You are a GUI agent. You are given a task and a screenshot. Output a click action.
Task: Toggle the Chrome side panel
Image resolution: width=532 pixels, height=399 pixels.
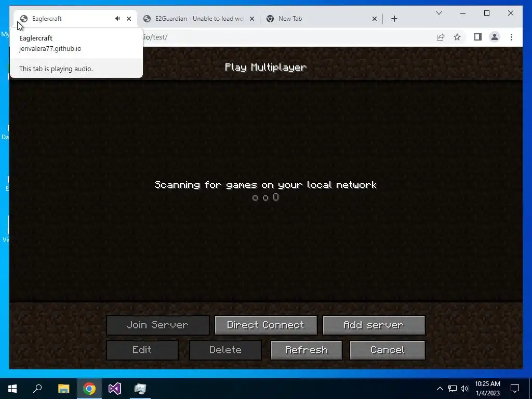[478, 37]
